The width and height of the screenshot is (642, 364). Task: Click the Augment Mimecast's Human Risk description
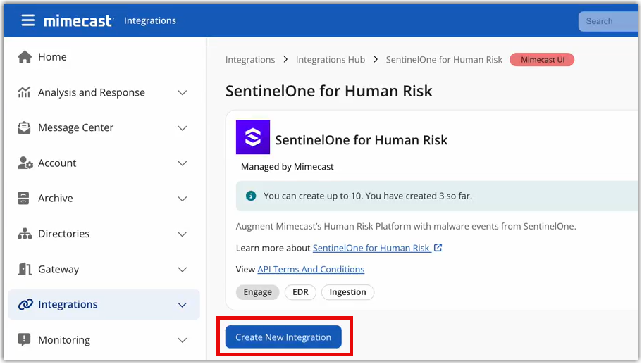pos(406,226)
